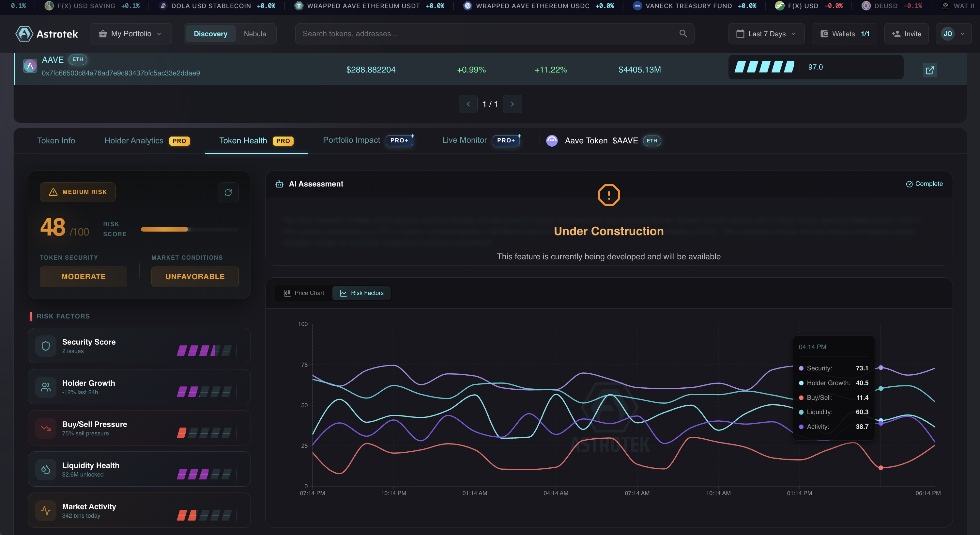
Task: Click the Invite button
Action: [906, 34]
